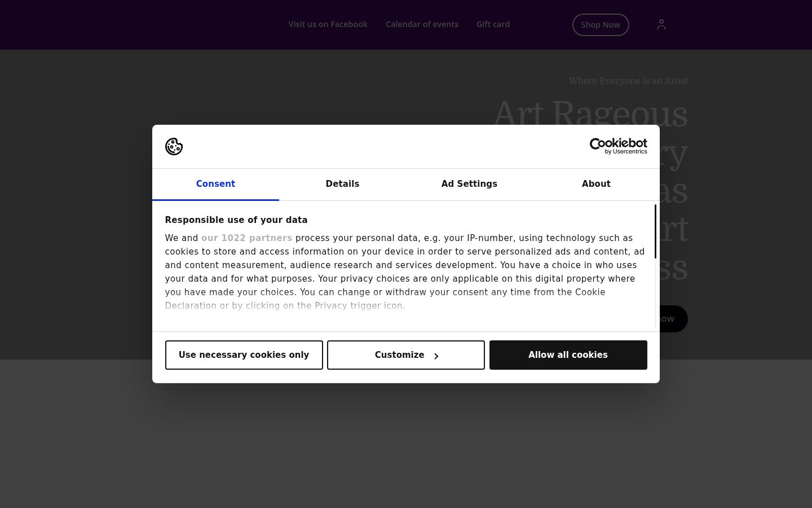Choose 'Use necessary cookies only'
Screen dimensions: 812x508
tap(244, 355)
